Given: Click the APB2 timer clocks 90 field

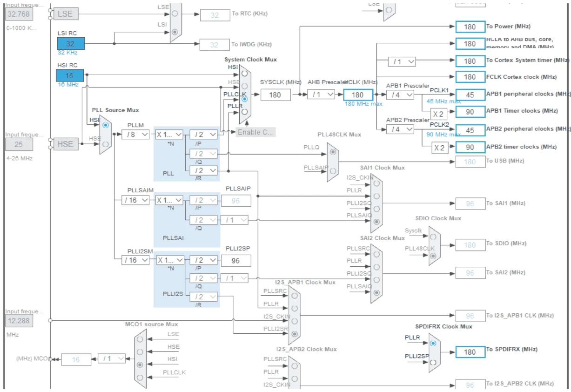Looking at the screenshot, I should point(470,147).
